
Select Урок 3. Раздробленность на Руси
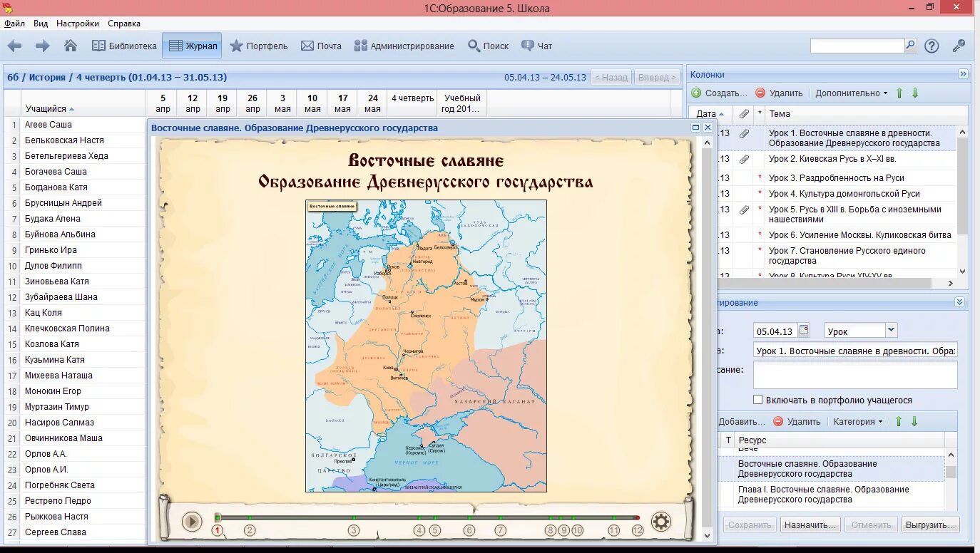(836, 178)
